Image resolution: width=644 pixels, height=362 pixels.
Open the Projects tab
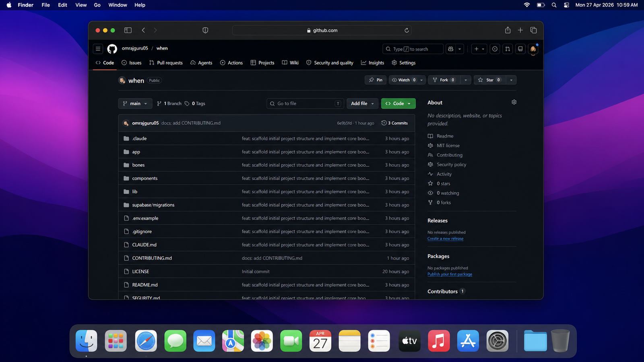point(262,63)
